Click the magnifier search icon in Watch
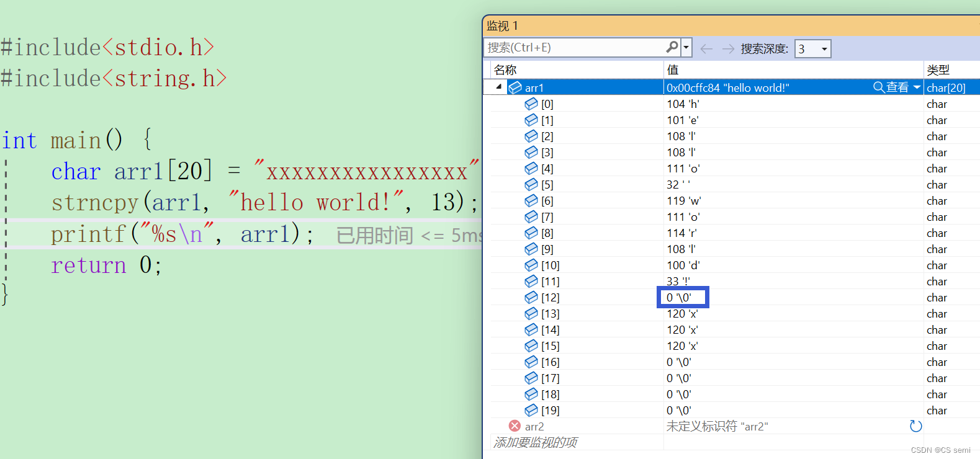Screen dimensions: 980x459 click(x=672, y=47)
